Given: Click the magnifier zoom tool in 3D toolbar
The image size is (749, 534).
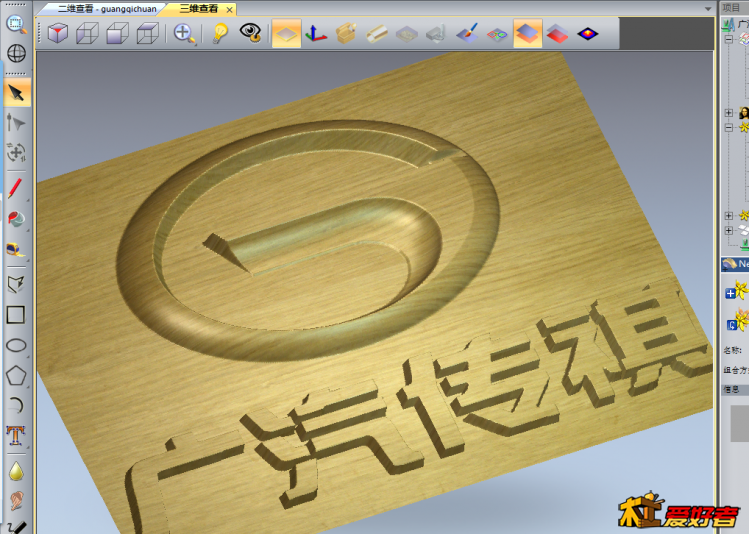Looking at the screenshot, I should (184, 33).
